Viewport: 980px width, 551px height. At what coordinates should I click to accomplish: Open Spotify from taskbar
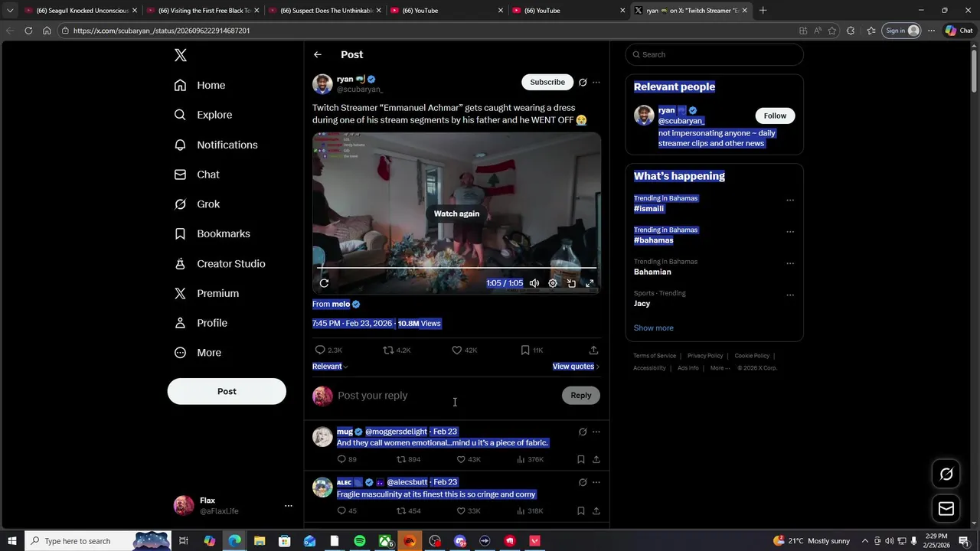359,541
